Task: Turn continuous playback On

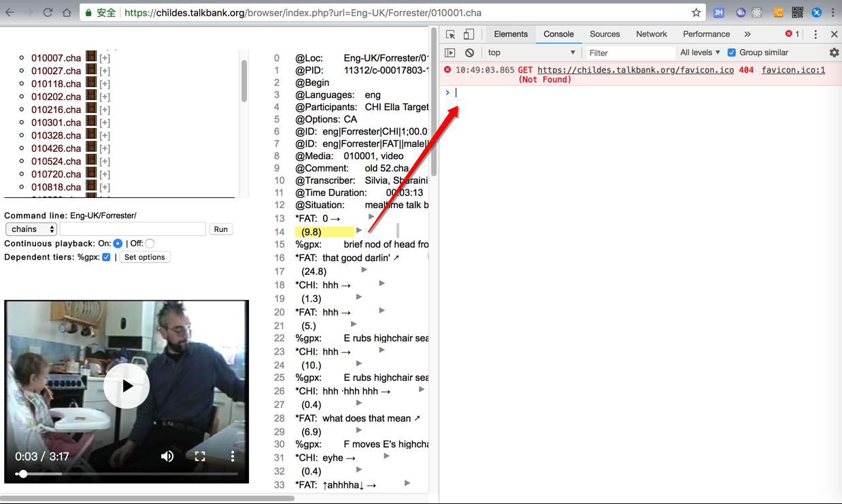Action: tap(118, 243)
